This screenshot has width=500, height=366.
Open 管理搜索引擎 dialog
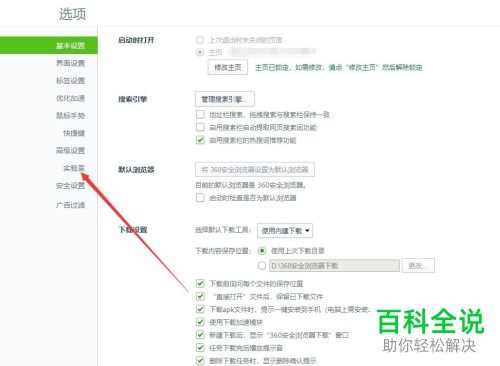click(225, 99)
